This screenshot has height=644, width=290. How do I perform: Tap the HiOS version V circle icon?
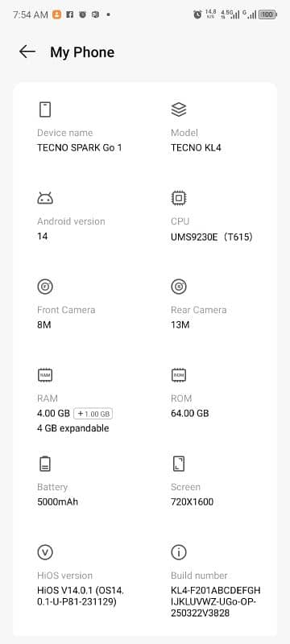pyautogui.click(x=45, y=552)
